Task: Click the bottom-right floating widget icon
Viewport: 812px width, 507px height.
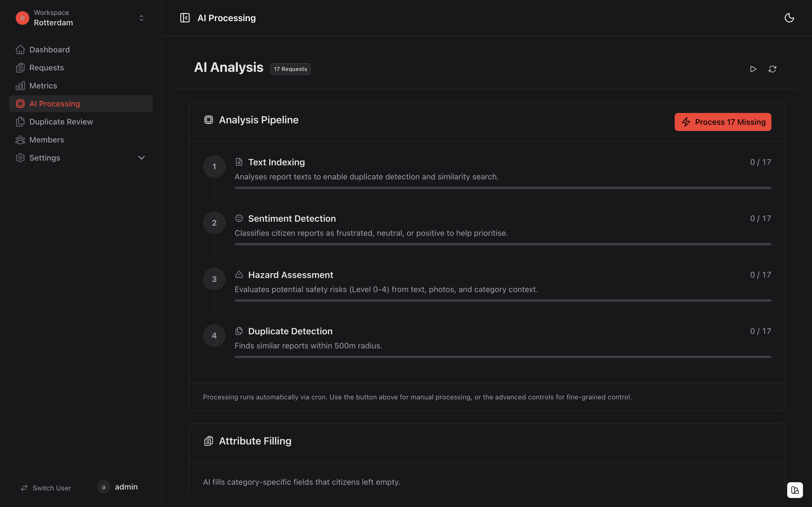Action: click(x=795, y=490)
